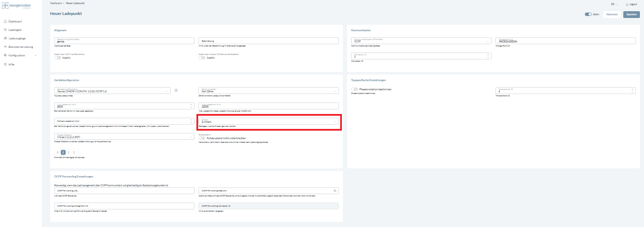Click the Benutzerverwaltung users icon
The image size is (644, 227).
point(5,47)
